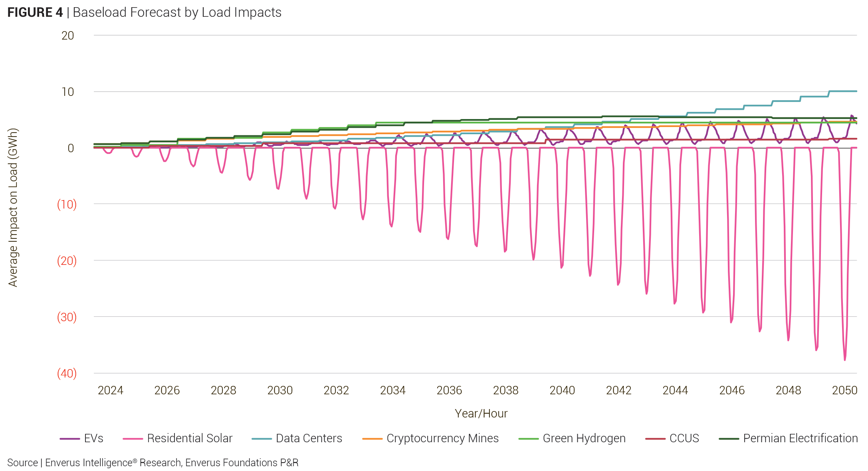Click the deepest pink solar dip near 2050
This screenshot has height=471, width=868.
pos(844,359)
